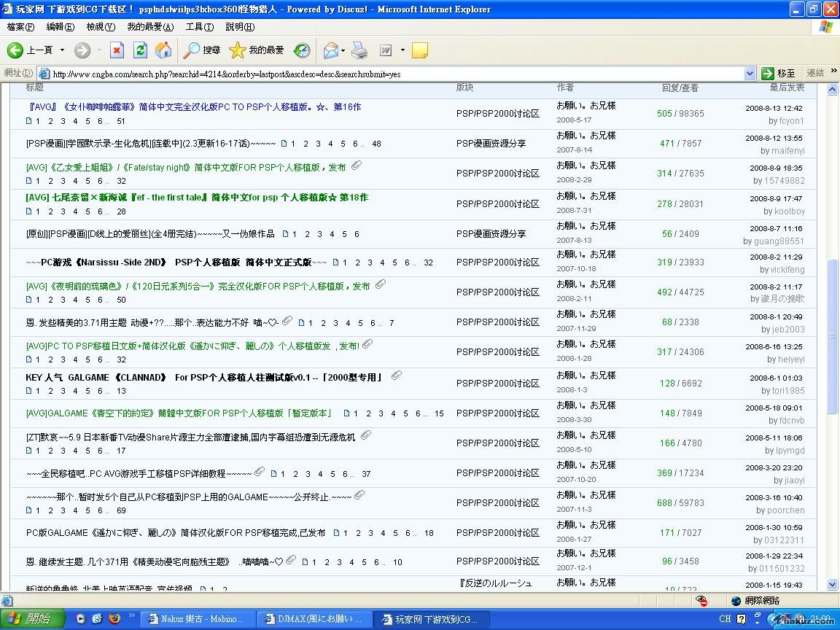Image resolution: width=840 pixels, height=630 pixels.
Task: Open the History toolbar icon
Action: 301,50
